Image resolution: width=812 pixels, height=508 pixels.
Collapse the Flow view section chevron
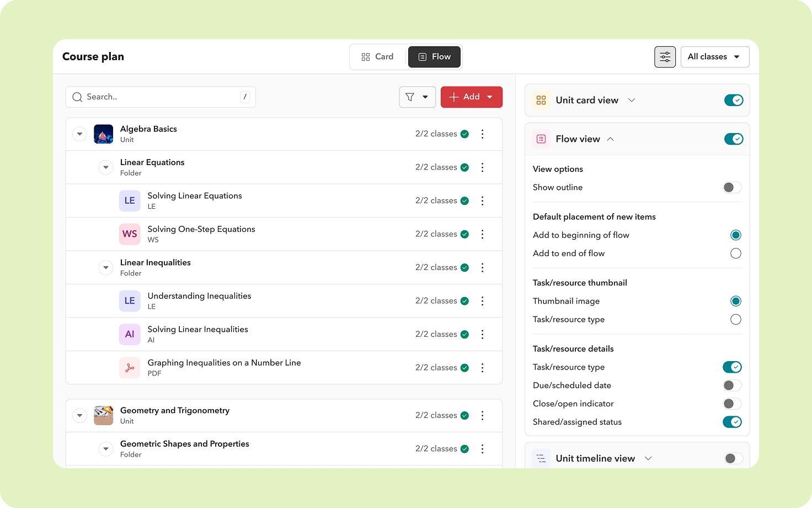(610, 139)
